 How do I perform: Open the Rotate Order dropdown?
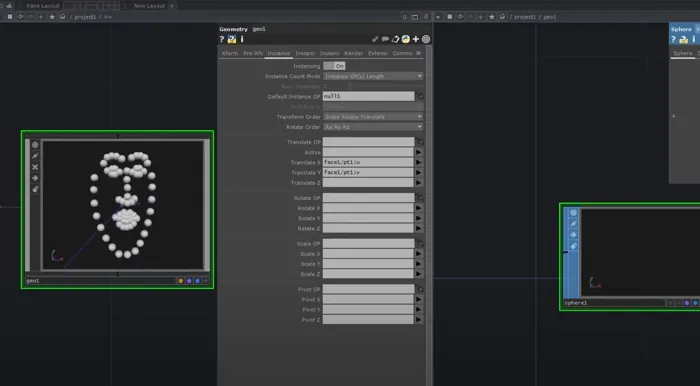tap(373, 127)
